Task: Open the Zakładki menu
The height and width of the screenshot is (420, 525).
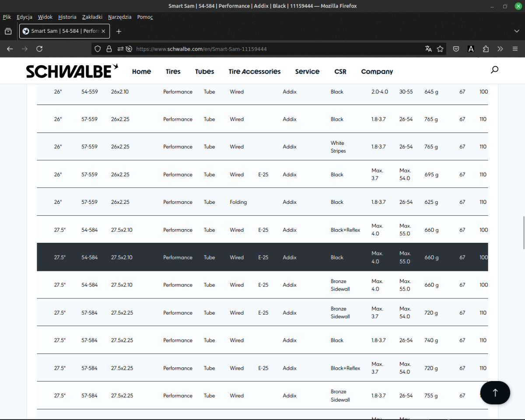Action: [92, 17]
